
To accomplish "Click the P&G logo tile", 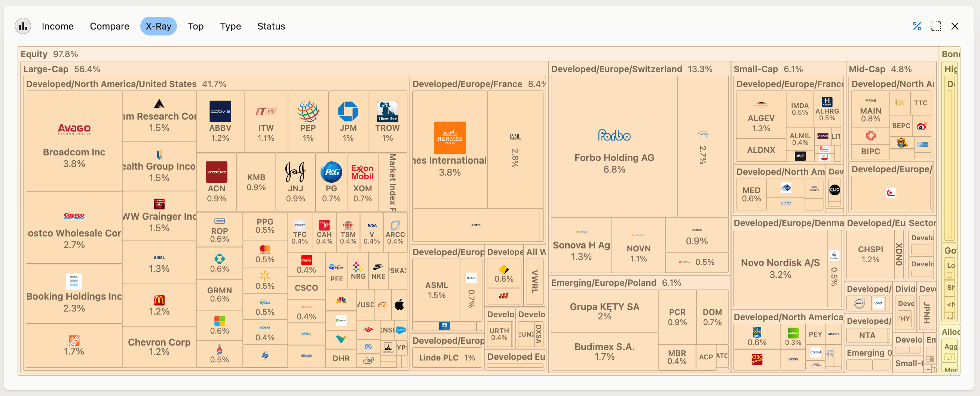I will tap(331, 172).
